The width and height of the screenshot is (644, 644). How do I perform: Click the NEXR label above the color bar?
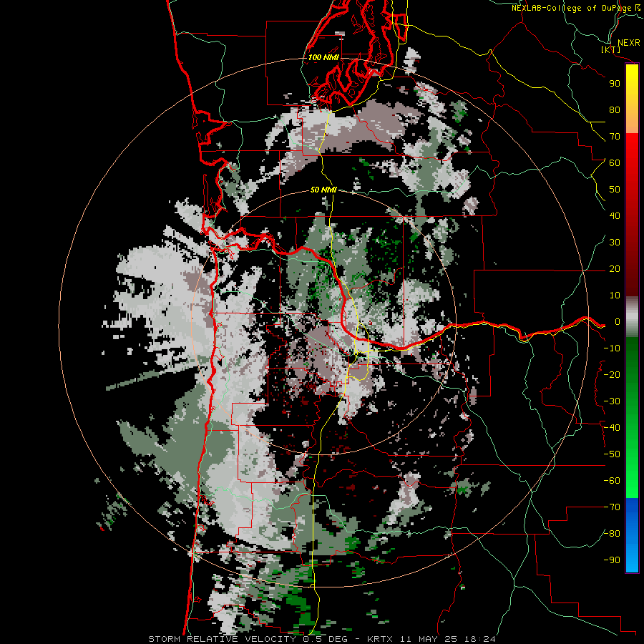coord(628,43)
